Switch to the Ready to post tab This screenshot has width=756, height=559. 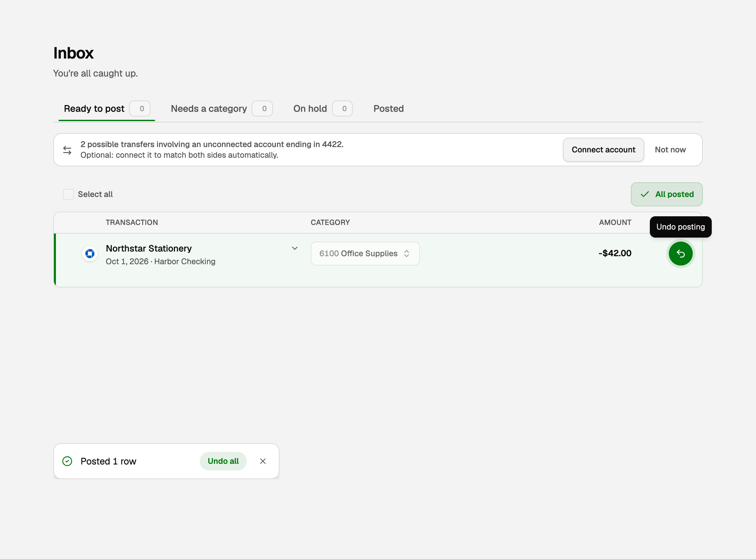tap(106, 108)
